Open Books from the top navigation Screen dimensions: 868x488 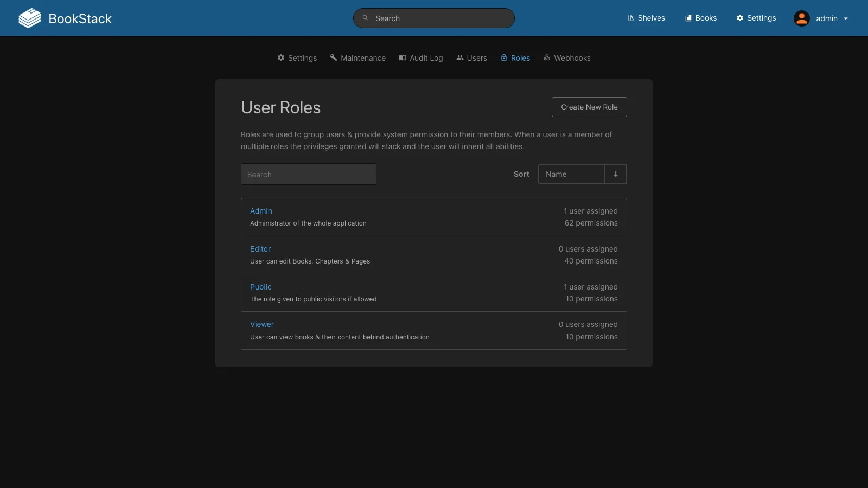(x=701, y=18)
